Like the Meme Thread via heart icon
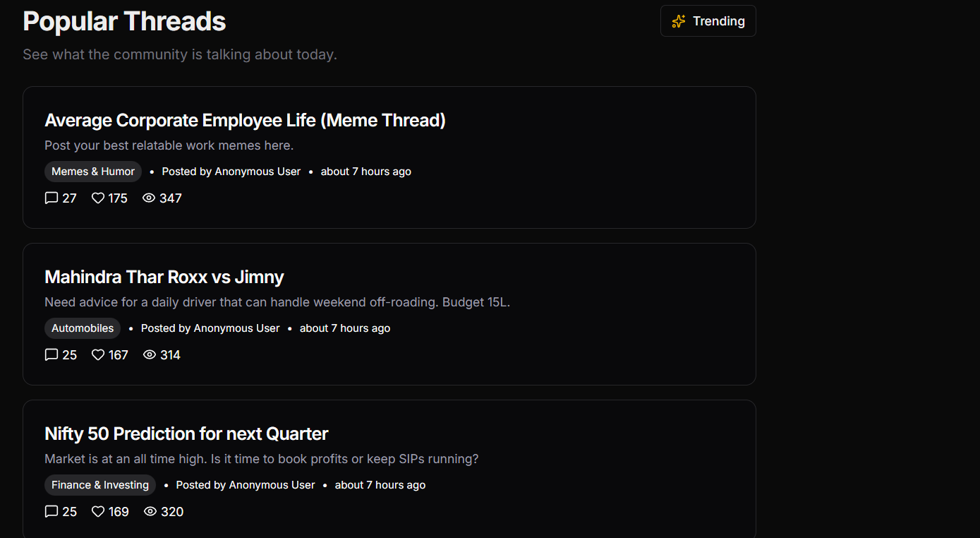Viewport: 980px width, 538px height. point(98,198)
